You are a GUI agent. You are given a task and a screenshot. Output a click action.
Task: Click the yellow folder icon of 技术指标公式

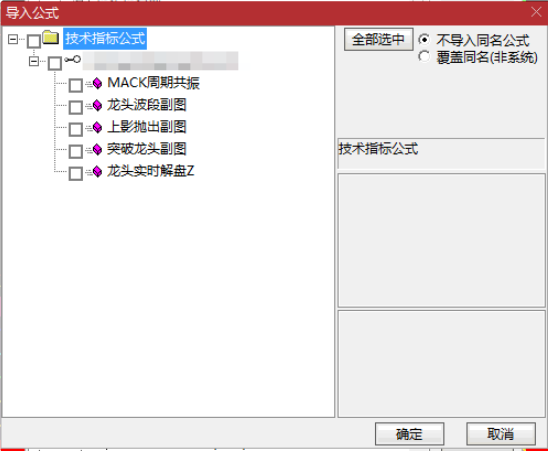(51, 38)
